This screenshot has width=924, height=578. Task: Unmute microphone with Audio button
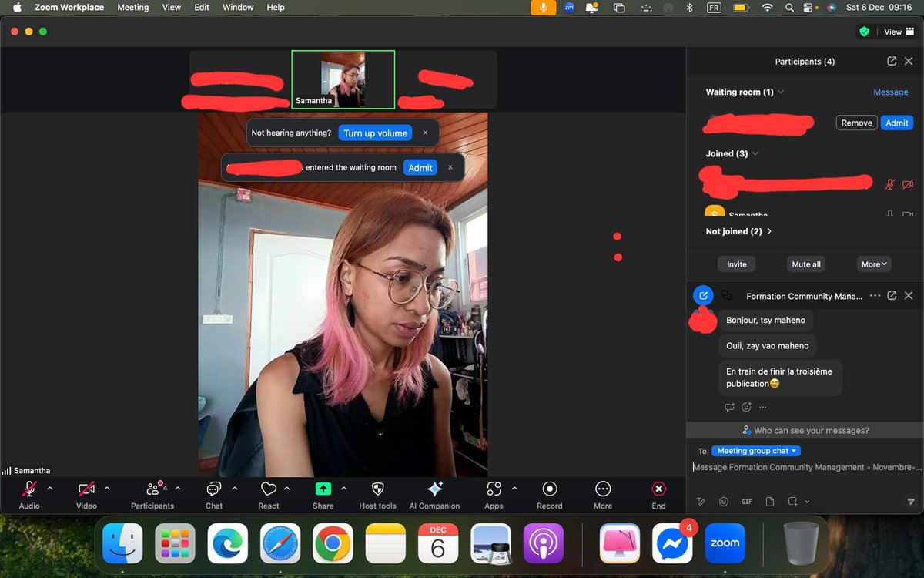tap(29, 495)
